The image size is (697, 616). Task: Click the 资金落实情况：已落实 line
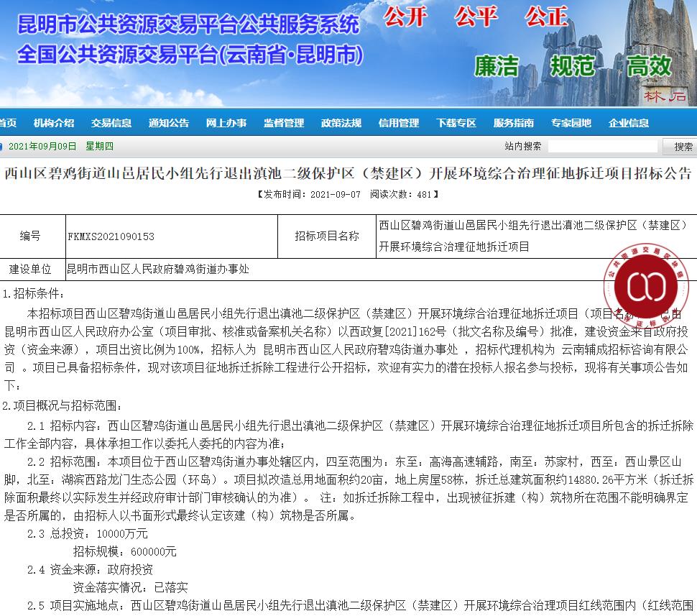[x=130, y=588]
